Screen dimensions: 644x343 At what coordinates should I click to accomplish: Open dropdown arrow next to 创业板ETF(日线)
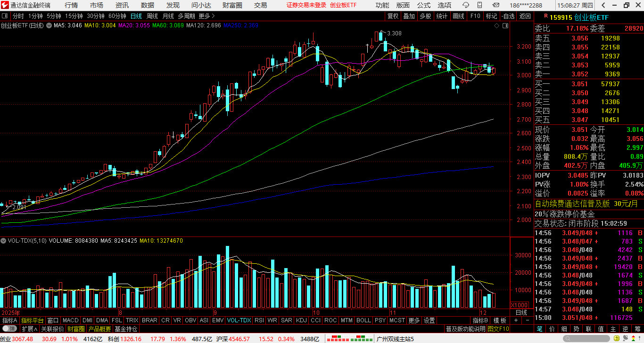48,25
